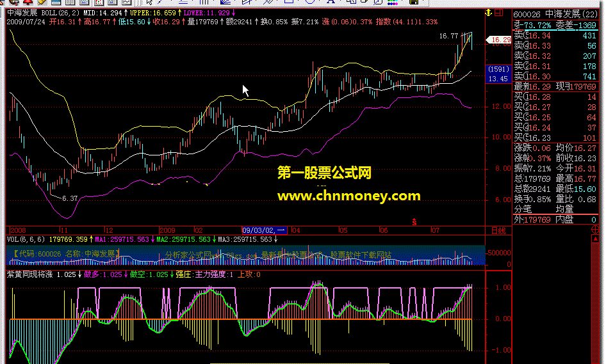Viewport: 606px width, 364px height.
Task: Click the VOL(6,6,6) indicator label
Action: 26,239
